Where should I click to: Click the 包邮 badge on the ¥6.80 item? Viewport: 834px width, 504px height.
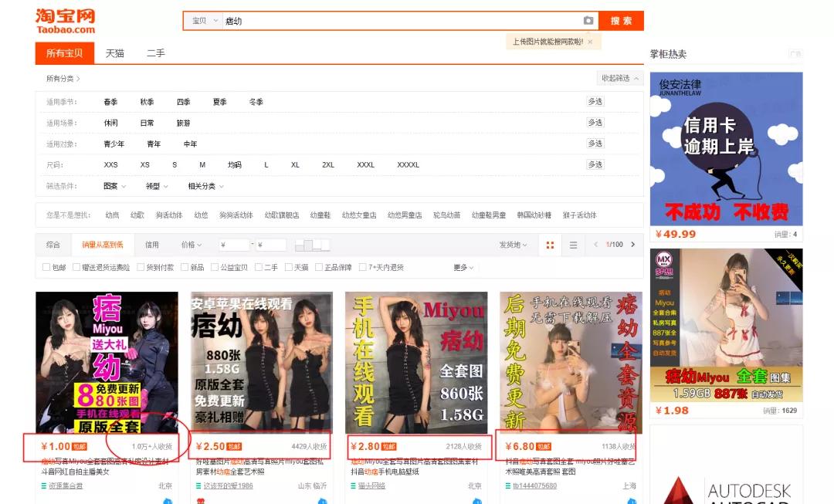point(544,447)
